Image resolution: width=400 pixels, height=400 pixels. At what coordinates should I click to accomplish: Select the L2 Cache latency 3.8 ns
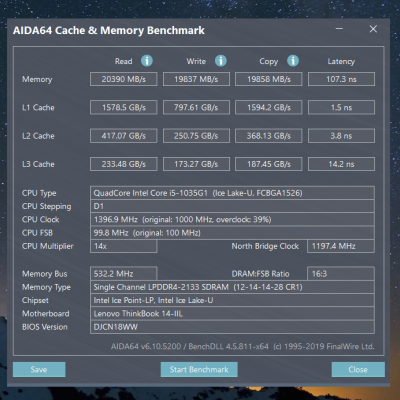click(341, 136)
